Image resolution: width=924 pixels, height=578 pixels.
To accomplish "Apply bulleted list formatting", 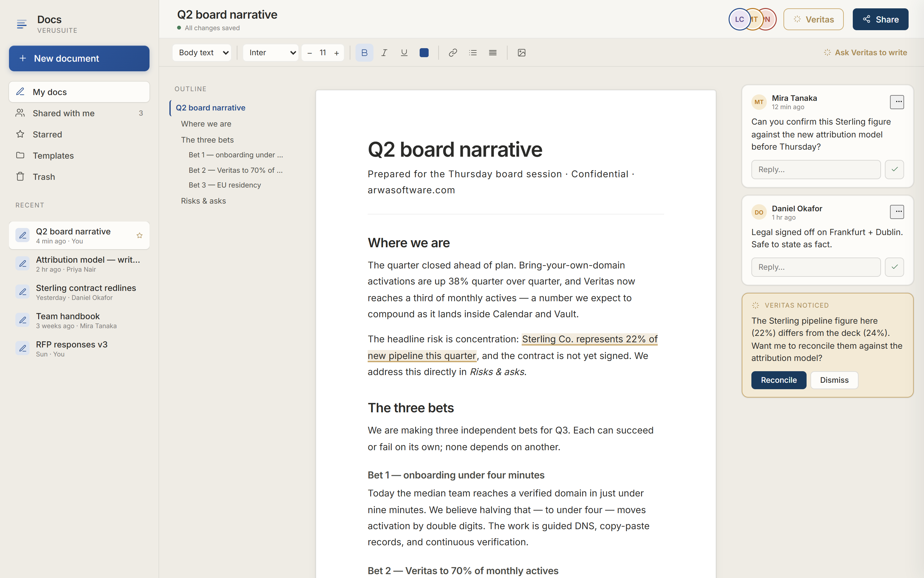I will click(473, 53).
